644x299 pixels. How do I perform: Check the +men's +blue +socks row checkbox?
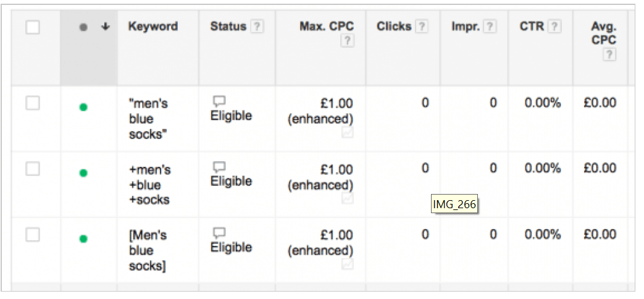[x=33, y=169]
